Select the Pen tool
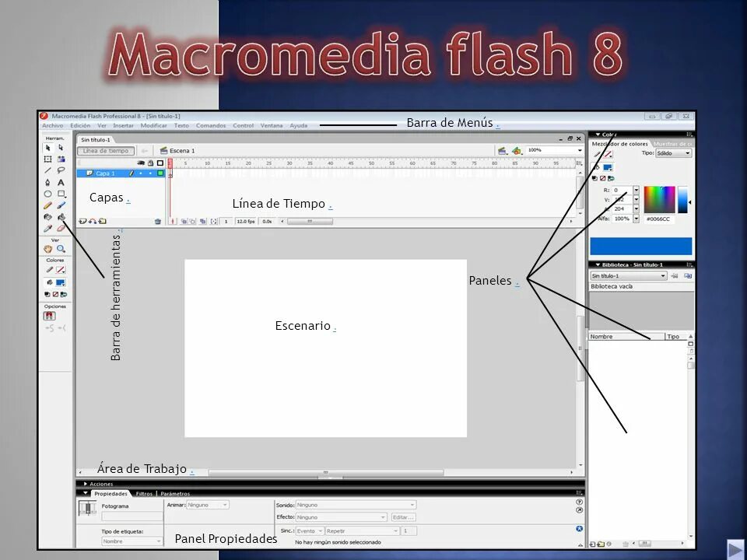 (47, 182)
